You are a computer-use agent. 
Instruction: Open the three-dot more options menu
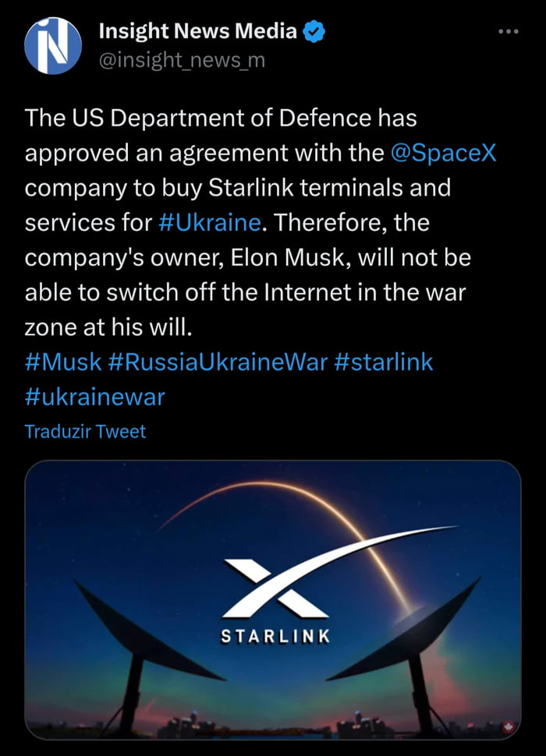coord(508,32)
